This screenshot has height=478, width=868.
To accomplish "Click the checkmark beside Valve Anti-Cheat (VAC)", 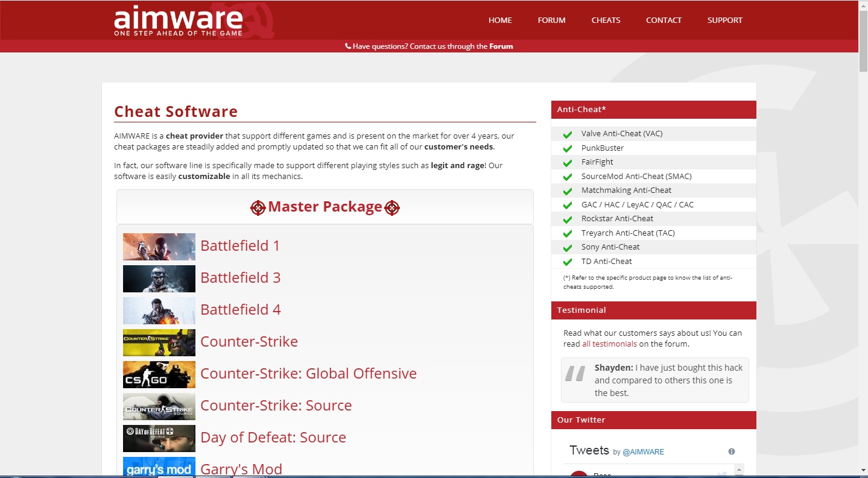I will (x=567, y=134).
